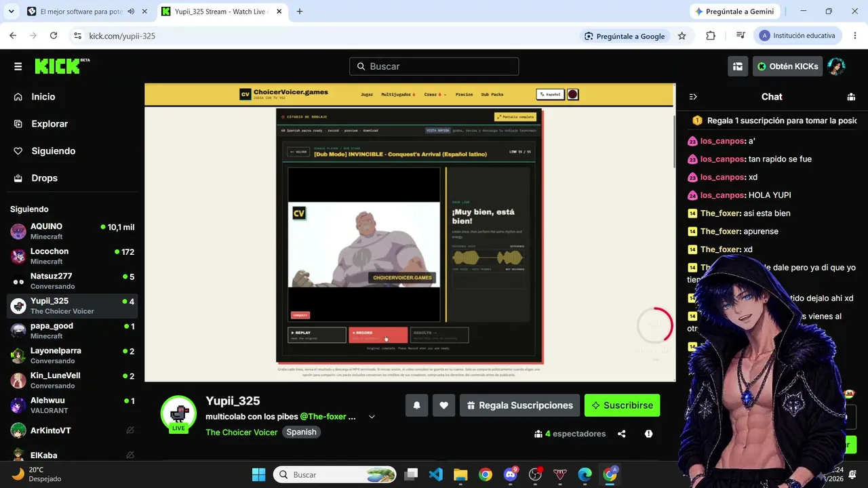Image resolution: width=868 pixels, height=488 pixels.
Task: Reload the current page
Action: pyautogui.click(x=54, y=36)
